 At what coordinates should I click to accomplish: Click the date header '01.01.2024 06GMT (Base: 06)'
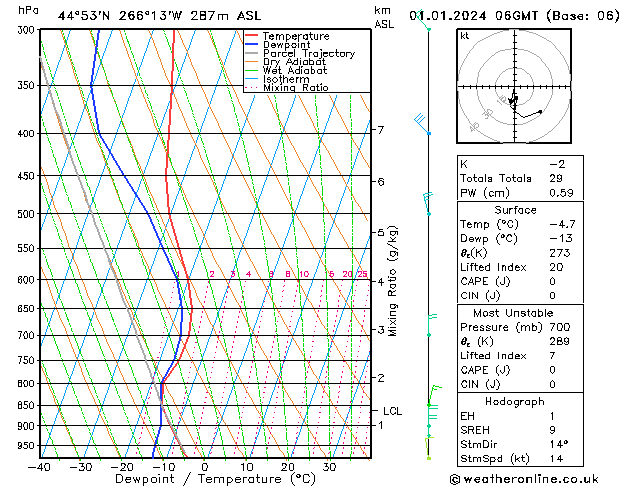(x=514, y=16)
